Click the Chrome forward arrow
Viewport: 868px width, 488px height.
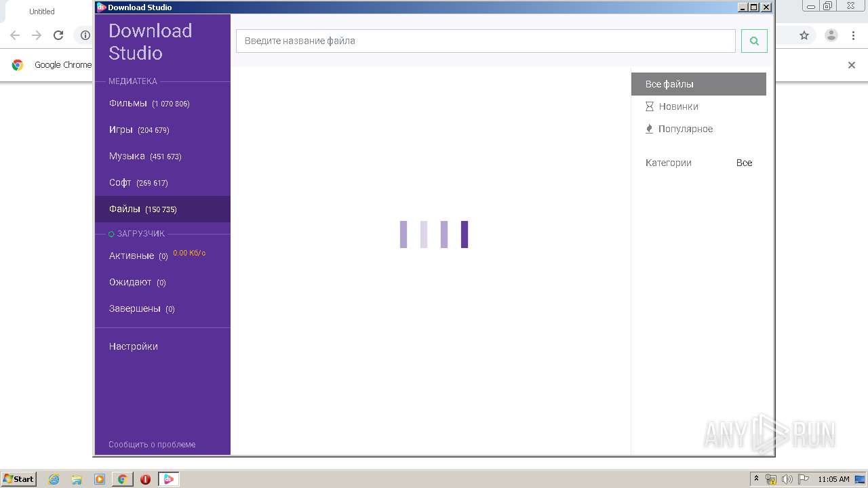tap(37, 35)
